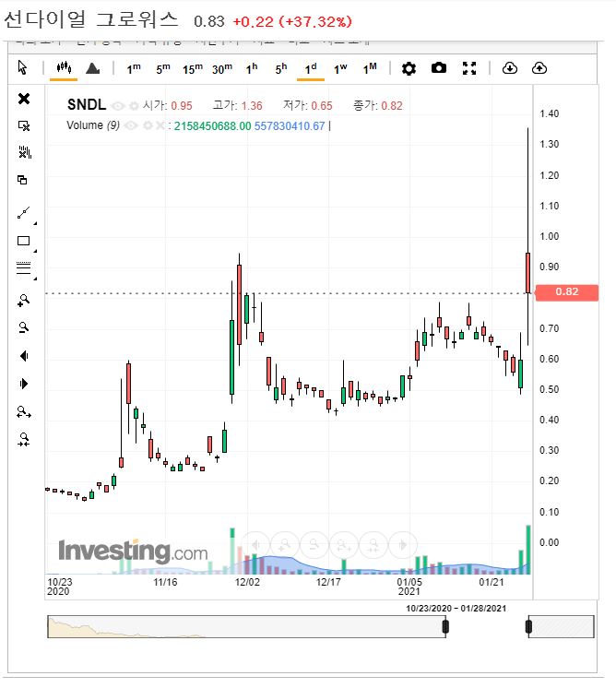Viewport: 616px width, 688px height.
Task: Select the 1m timeframe
Action: point(134,68)
